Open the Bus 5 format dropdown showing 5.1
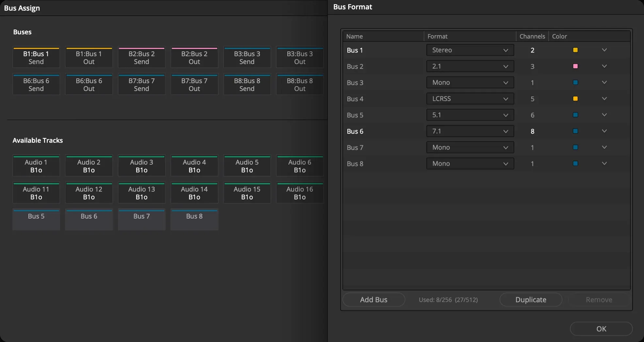This screenshot has width=644, height=342. tap(470, 115)
